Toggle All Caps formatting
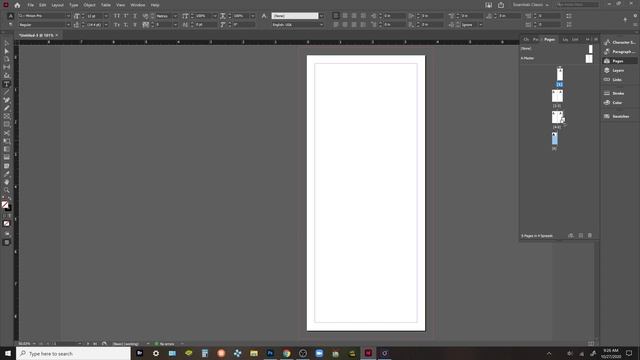Image resolution: width=640 pixels, height=360 pixels. (117, 16)
